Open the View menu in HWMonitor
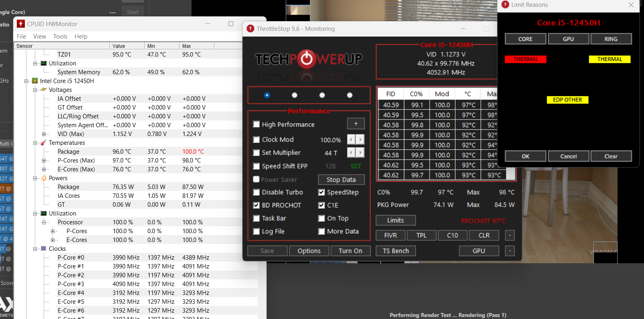 point(39,37)
